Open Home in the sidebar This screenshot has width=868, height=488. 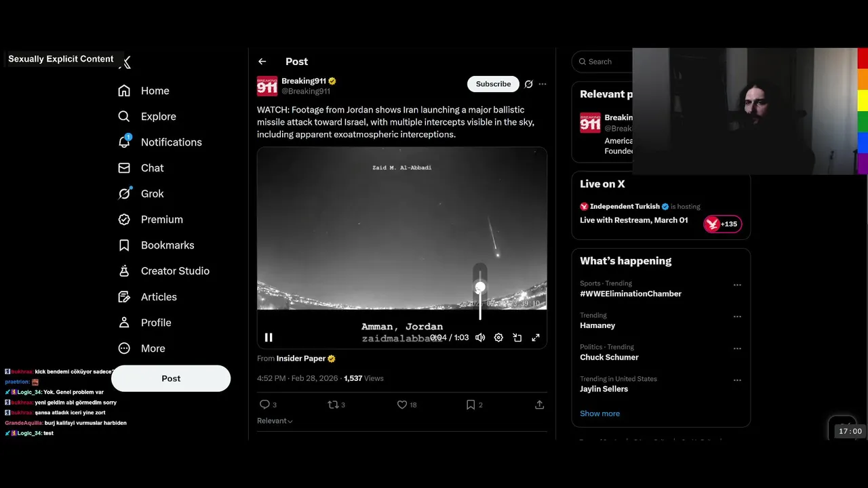[144, 91]
